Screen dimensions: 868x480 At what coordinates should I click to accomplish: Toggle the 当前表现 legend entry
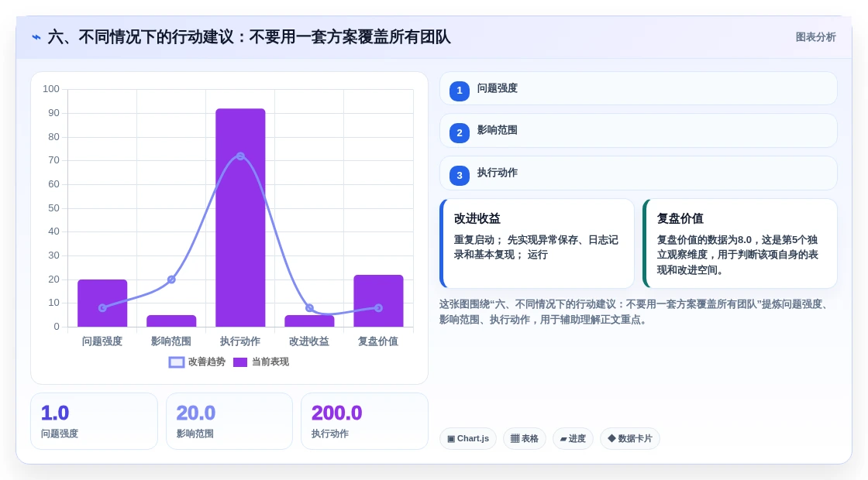[x=261, y=362]
